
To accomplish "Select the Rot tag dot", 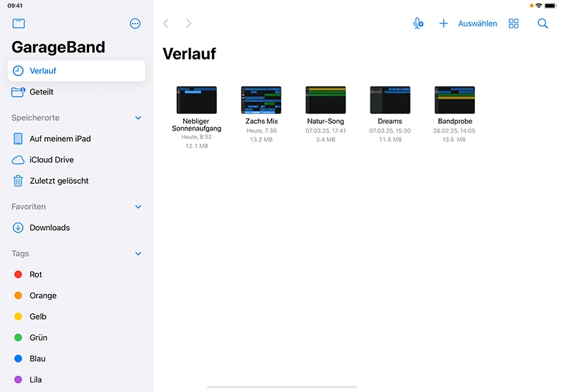I will (x=18, y=274).
